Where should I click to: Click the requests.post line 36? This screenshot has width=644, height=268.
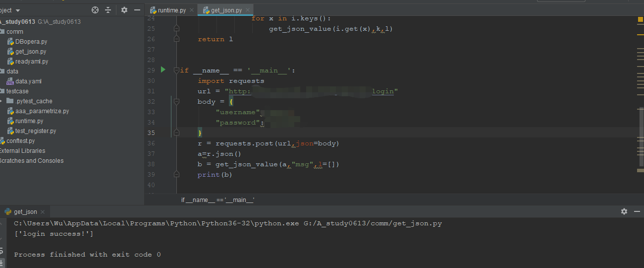[x=268, y=143]
